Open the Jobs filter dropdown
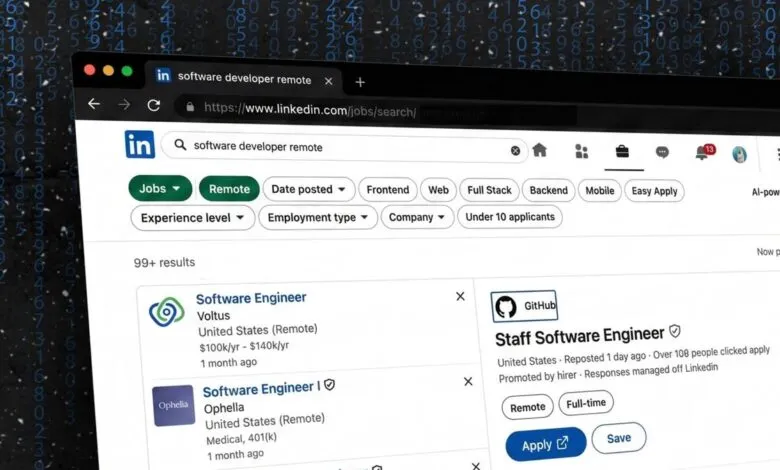 (160, 188)
